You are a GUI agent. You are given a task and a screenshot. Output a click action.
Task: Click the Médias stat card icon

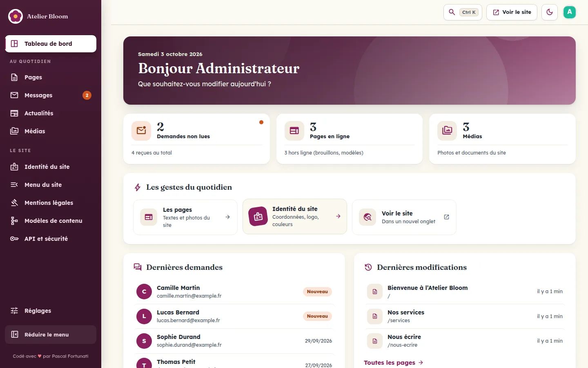(447, 131)
